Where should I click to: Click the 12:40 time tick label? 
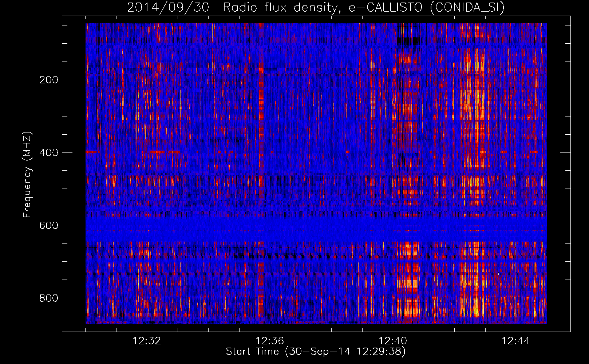[x=393, y=341]
